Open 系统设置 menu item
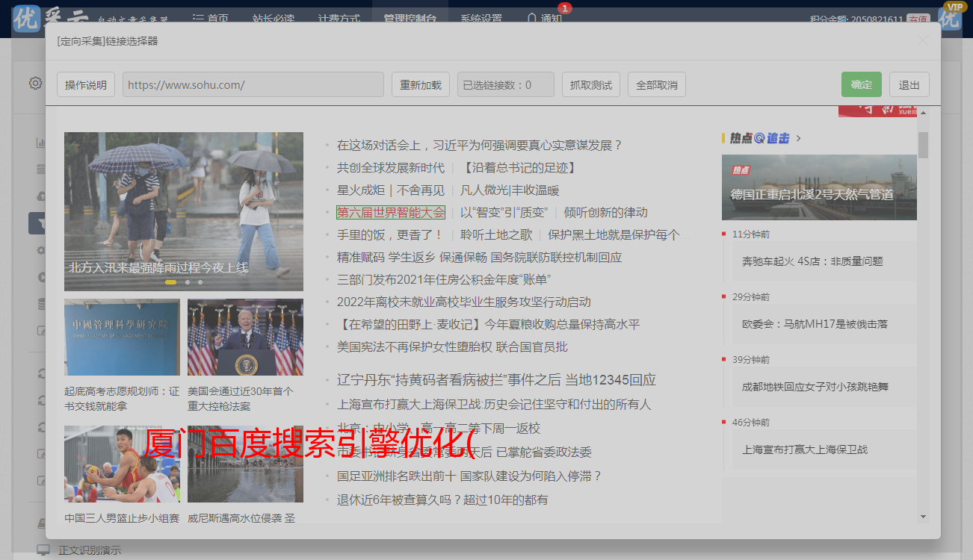973x560 pixels. [x=481, y=19]
